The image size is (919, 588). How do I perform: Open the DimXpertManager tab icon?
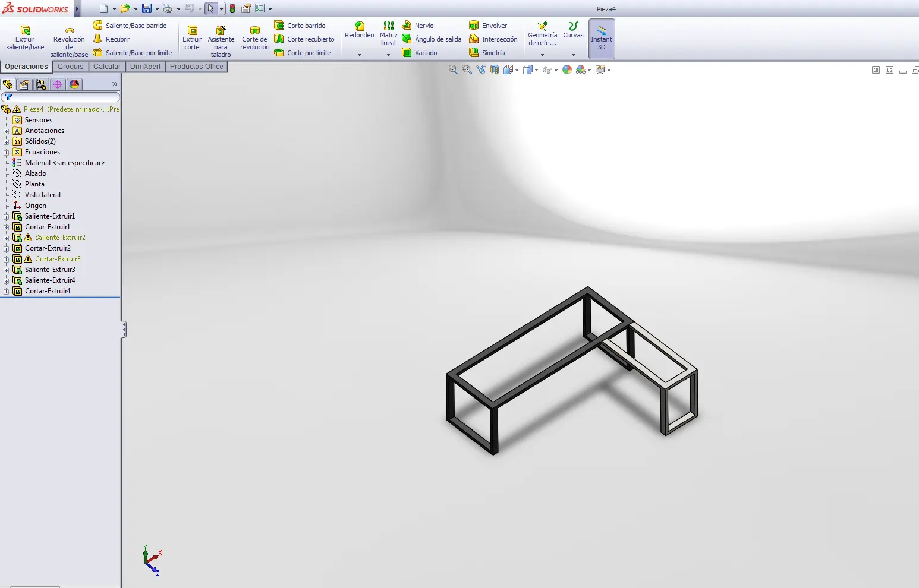58,84
